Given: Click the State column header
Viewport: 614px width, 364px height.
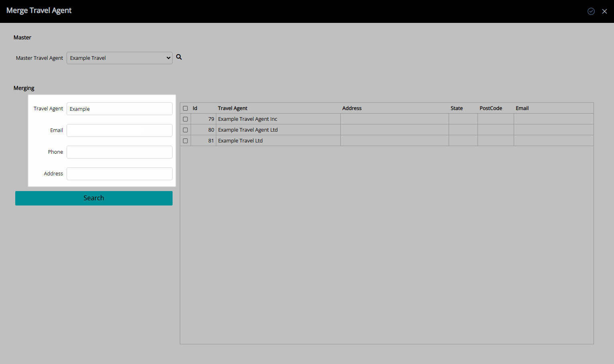Looking at the screenshot, I should [x=457, y=108].
